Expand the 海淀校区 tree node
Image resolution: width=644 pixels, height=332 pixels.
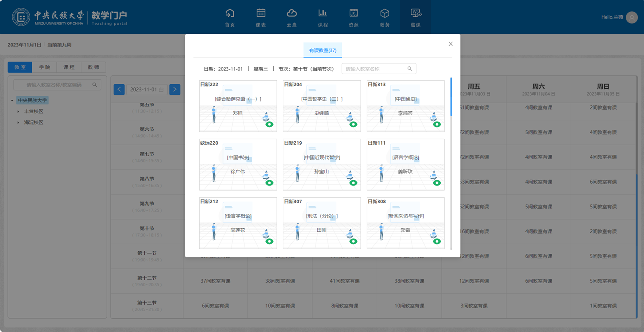(19, 123)
